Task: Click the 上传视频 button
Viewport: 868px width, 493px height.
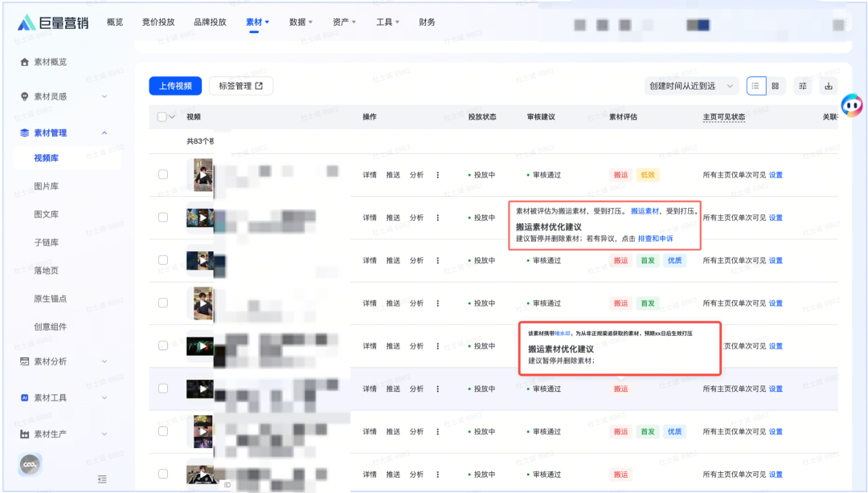Action: tap(175, 86)
